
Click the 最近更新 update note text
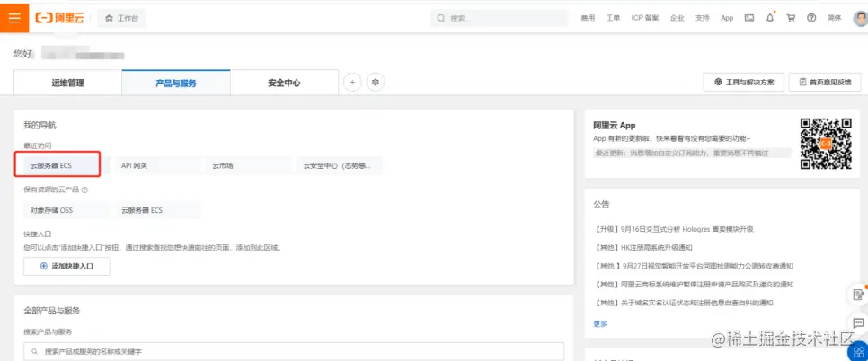[682, 153]
